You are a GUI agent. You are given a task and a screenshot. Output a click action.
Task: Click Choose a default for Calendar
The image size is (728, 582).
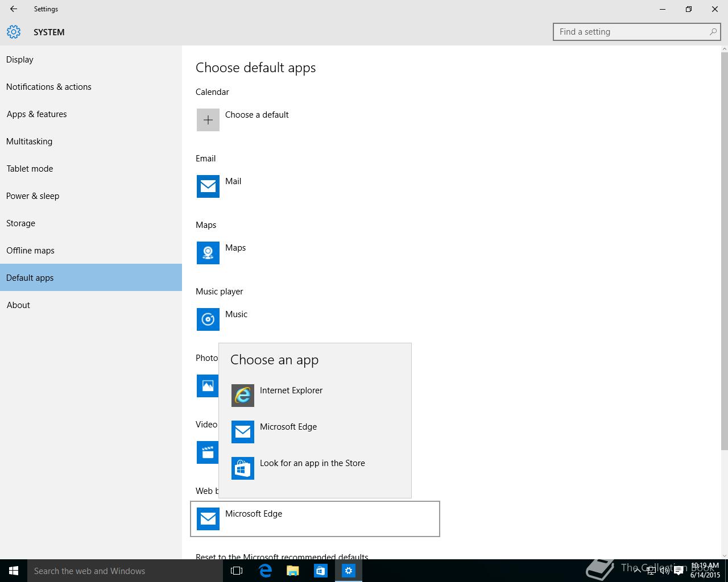tap(257, 115)
